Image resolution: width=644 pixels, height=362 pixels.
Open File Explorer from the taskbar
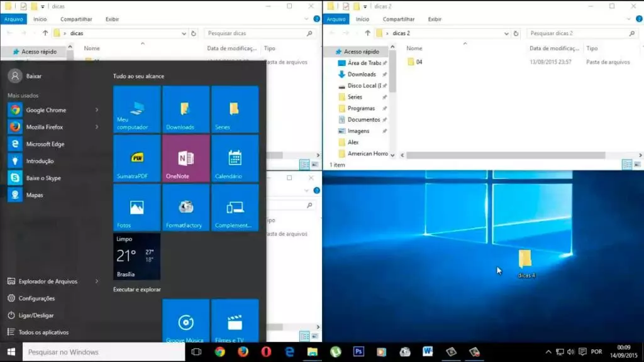click(x=313, y=352)
